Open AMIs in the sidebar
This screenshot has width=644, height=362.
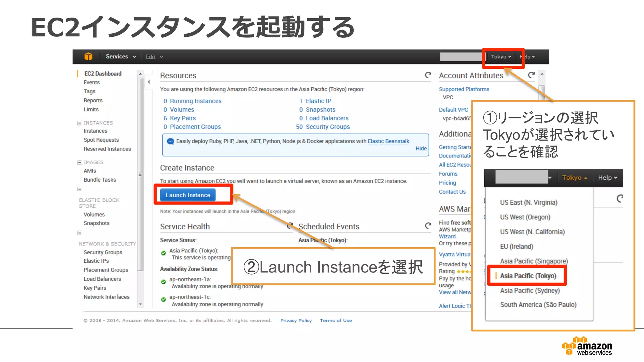[90, 171]
